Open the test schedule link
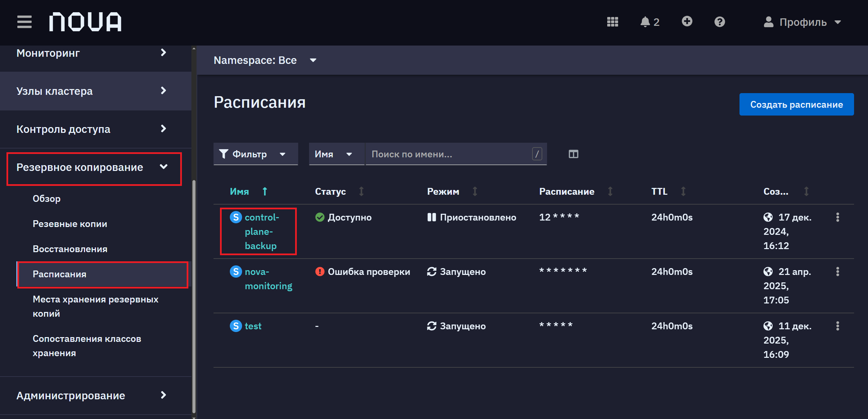This screenshot has width=868, height=419. (x=253, y=326)
